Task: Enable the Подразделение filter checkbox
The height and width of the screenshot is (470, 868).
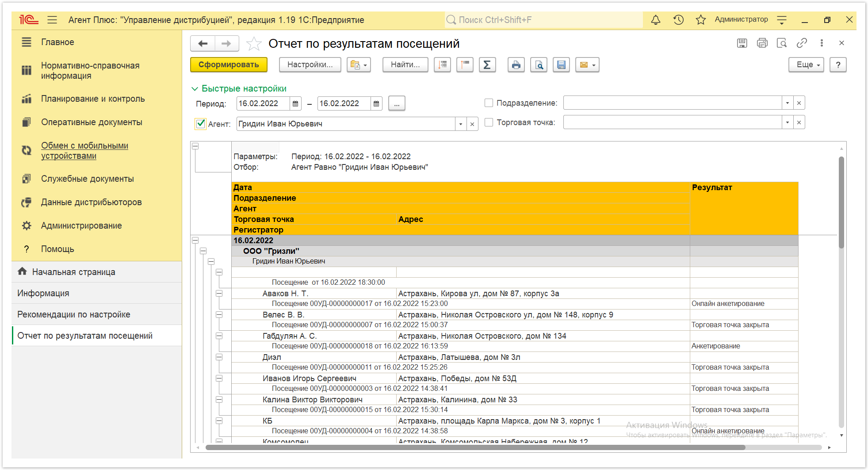Action: pos(489,103)
